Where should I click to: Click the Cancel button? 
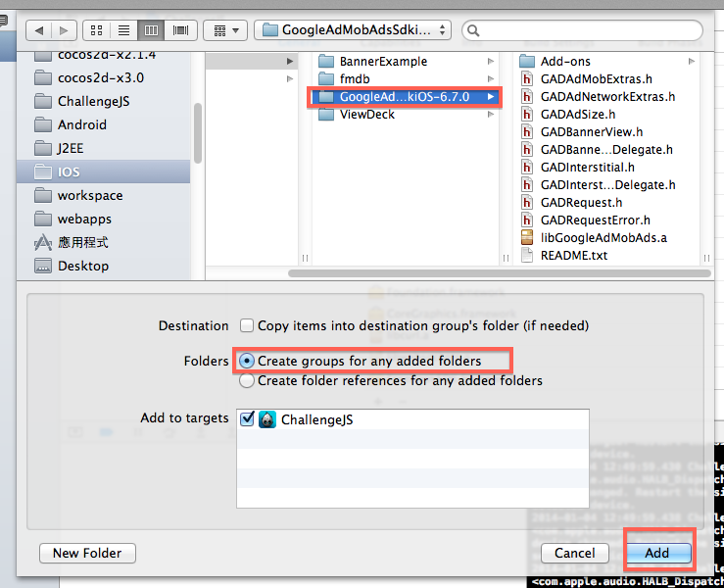[x=575, y=553]
